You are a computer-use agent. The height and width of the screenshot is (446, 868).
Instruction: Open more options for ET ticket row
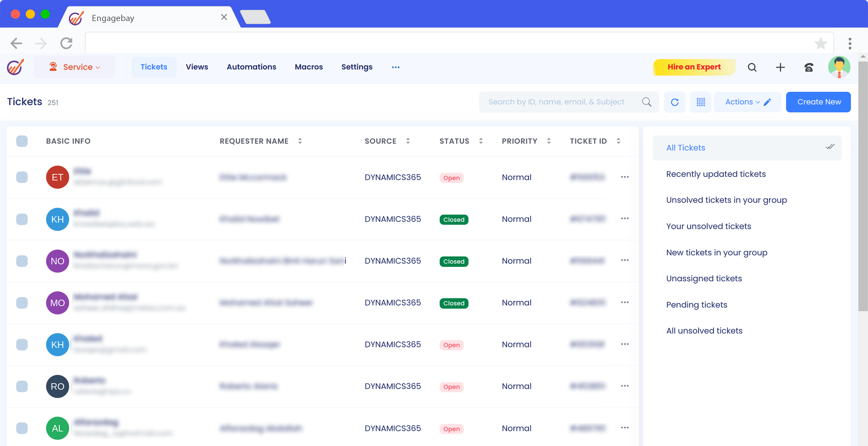pos(625,177)
